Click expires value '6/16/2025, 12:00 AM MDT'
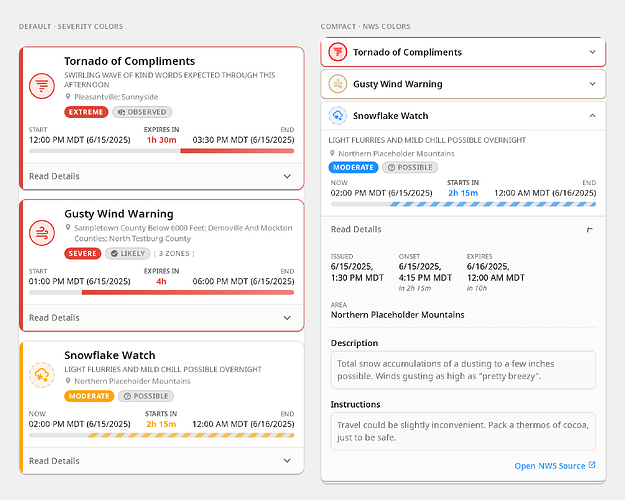 [x=496, y=272]
